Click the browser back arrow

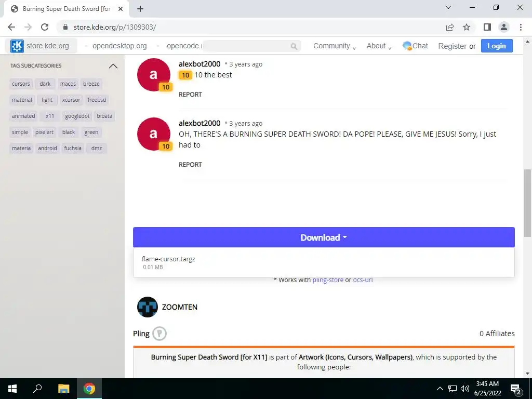11,27
